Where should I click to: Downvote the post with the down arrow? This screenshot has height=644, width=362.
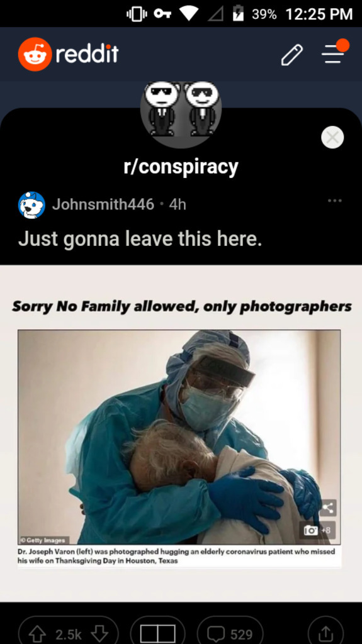[x=99, y=634]
